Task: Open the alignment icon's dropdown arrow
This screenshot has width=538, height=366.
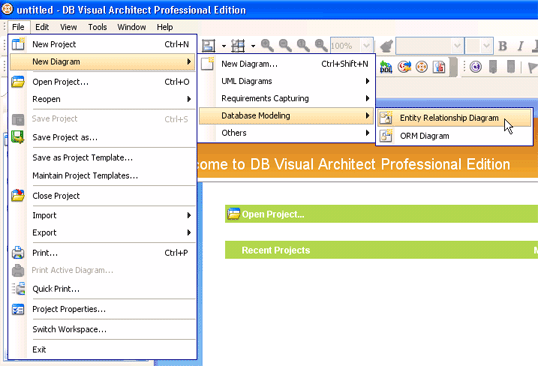Action: coord(224,46)
